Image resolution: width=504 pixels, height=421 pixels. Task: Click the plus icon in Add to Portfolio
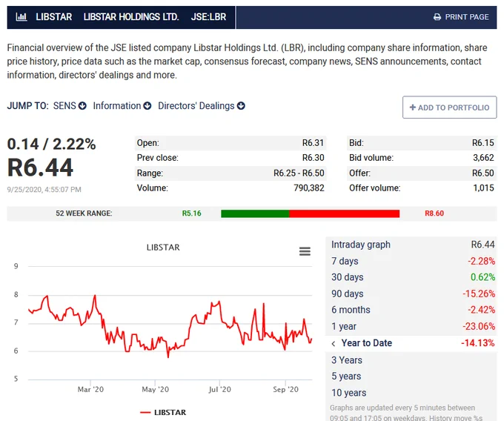pyautogui.click(x=413, y=107)
